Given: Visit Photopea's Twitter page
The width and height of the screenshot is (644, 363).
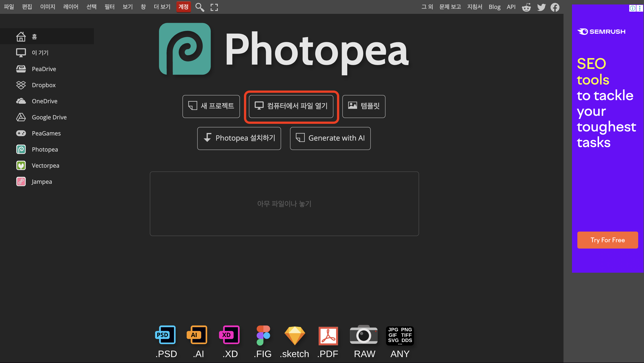Looking at the screenshot, I should (541, 7).
